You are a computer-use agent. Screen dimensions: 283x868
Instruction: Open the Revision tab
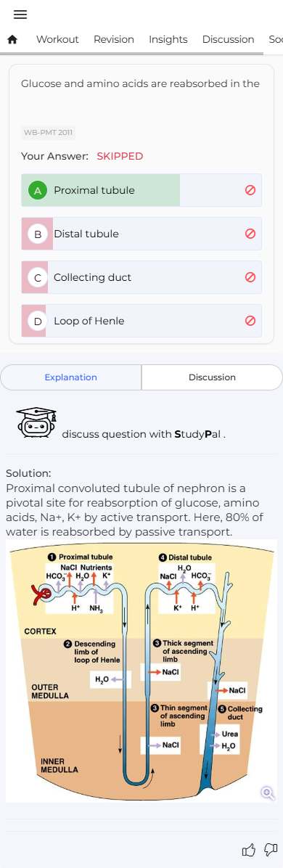coord(113,39)
